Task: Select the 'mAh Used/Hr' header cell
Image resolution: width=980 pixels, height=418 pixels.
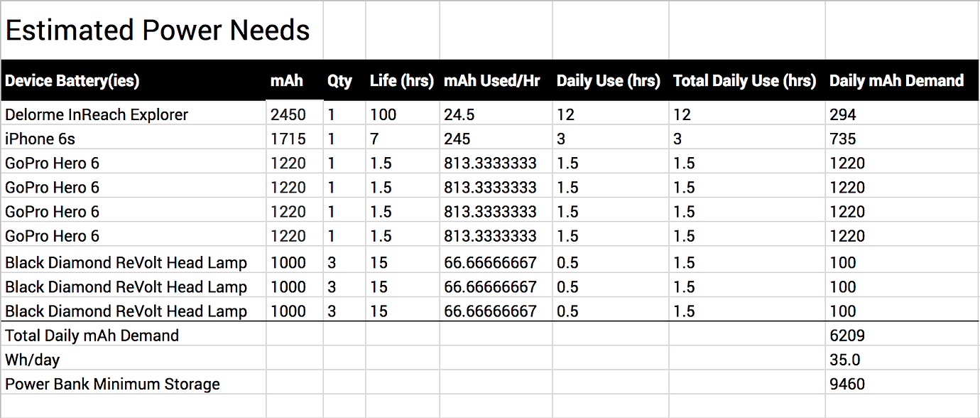Action: pyautogui.click(x=491, y=81)
